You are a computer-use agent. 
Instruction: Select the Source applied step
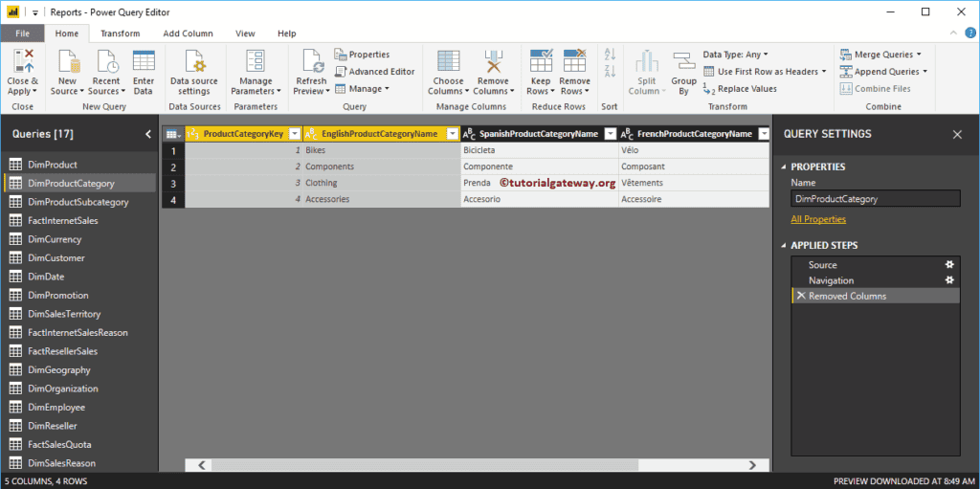pos(875,264)
